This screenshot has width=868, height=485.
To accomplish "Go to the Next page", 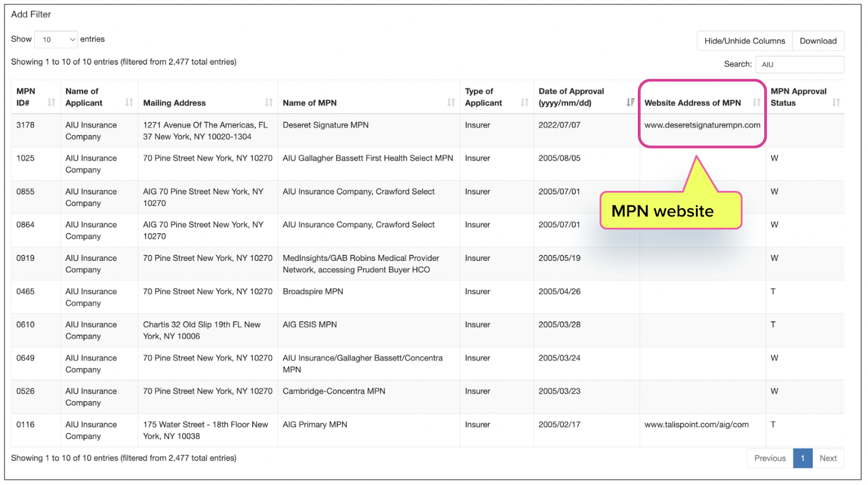I will (x=828, y=458).
